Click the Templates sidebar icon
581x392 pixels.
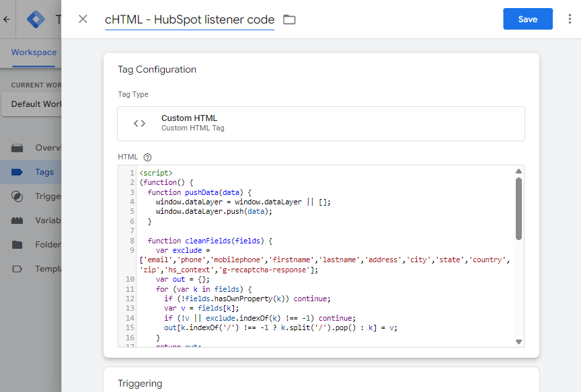click(17, 269)
